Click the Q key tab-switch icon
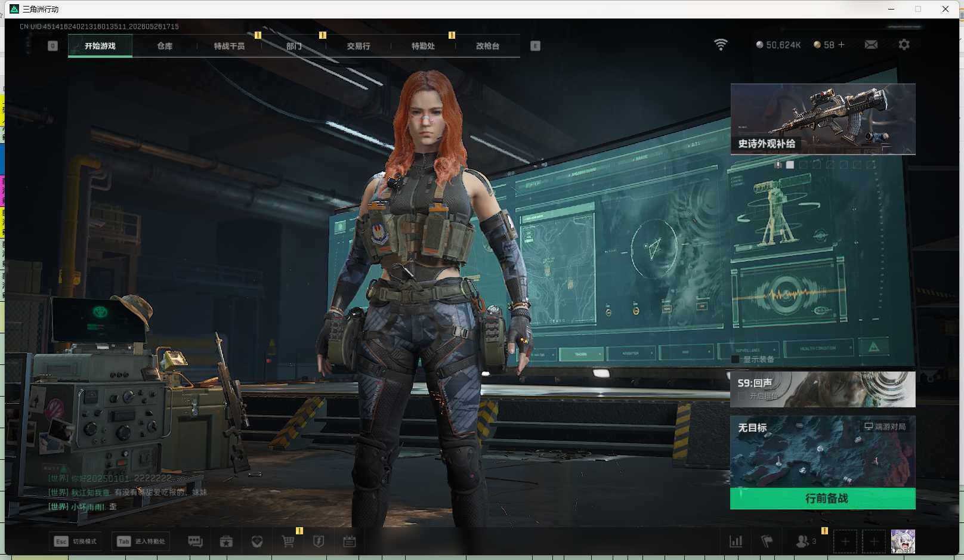The image size is (964, 560). pos(52,46)
